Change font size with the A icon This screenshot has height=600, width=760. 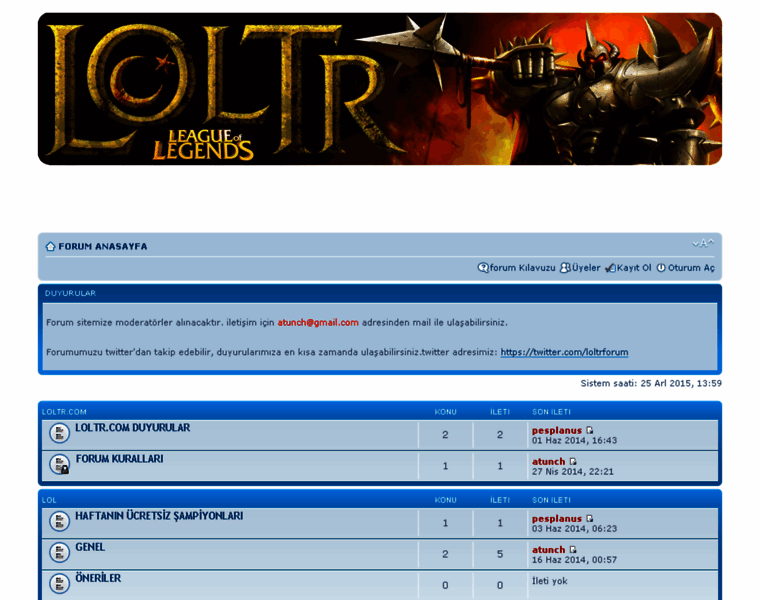[703, 243]
